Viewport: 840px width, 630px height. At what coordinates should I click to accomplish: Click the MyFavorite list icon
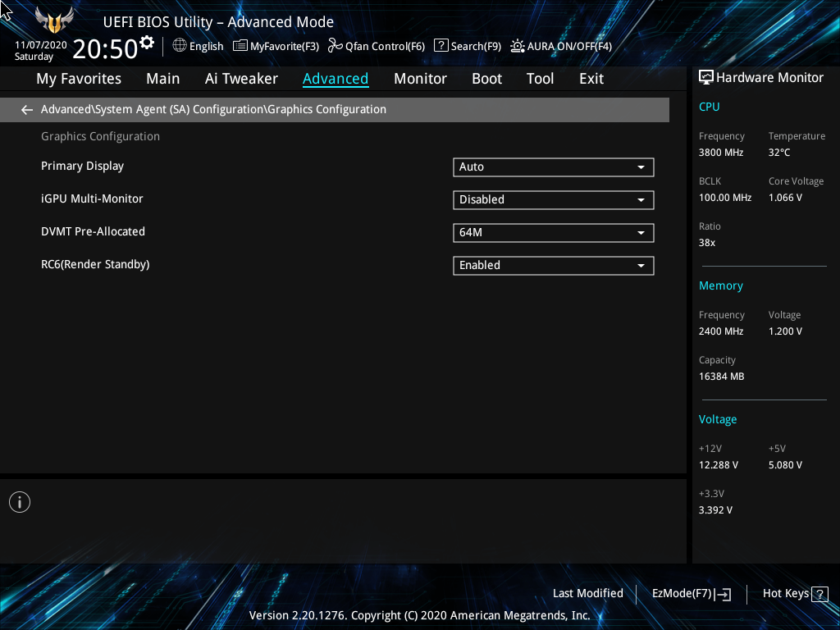tap(240, 46)
